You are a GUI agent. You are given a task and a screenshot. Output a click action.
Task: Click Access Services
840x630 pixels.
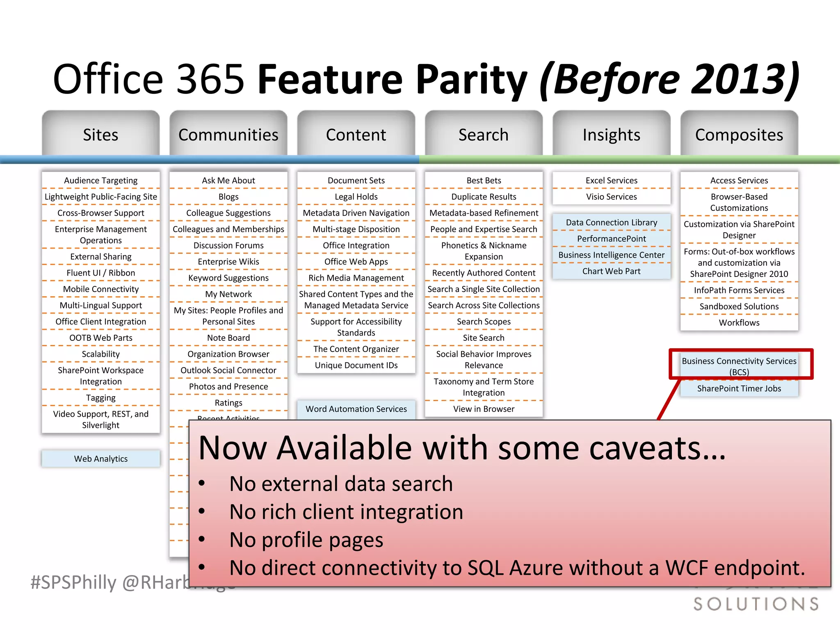pyautogui.click(x=739, y=180)
